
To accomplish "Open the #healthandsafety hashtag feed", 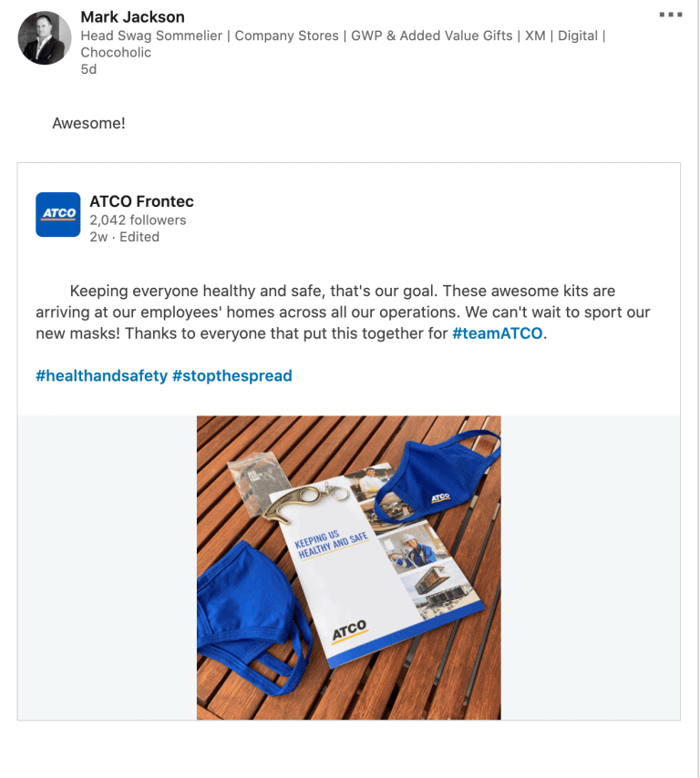I will [x=100, y=375].
